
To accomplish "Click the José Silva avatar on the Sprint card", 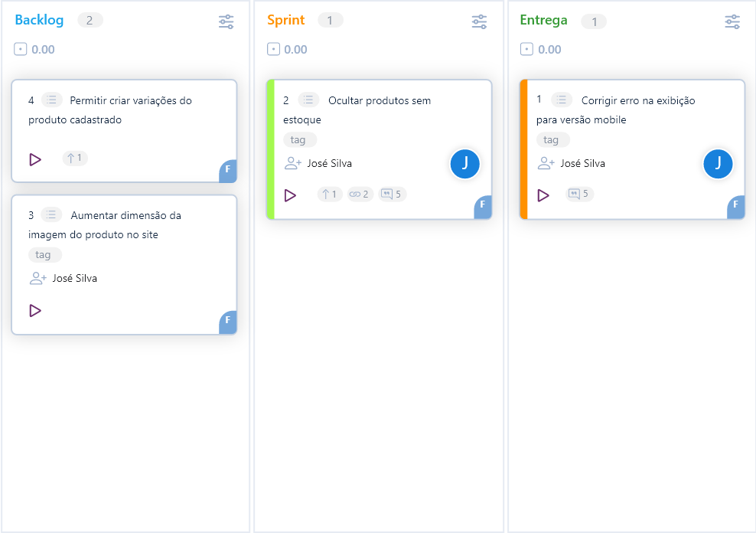I will 464,163.
